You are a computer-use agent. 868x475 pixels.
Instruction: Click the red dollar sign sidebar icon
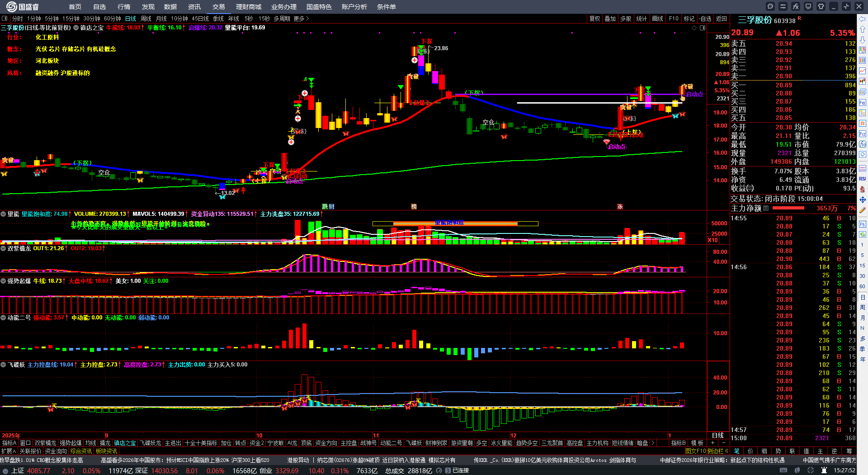tap(863, 189)
